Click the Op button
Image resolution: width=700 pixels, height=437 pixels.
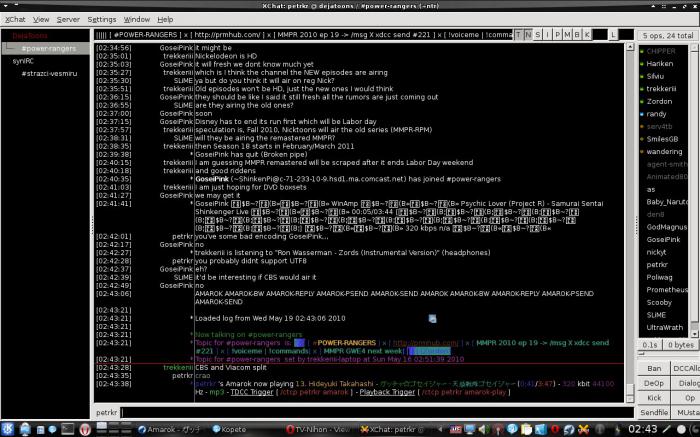(690, 398)
